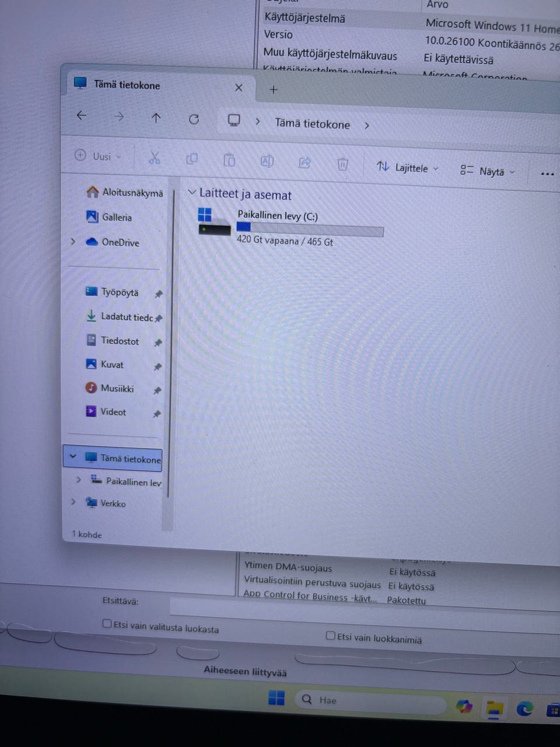The image size is (560, 747).
Task: Close the Tämä tietokone tab
Action: [239, 88]
